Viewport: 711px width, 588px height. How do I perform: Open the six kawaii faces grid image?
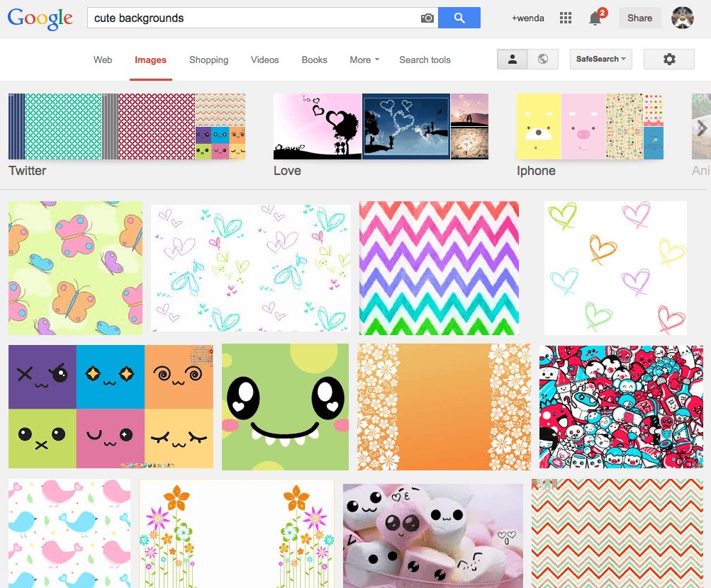click(x=111, y=407)
